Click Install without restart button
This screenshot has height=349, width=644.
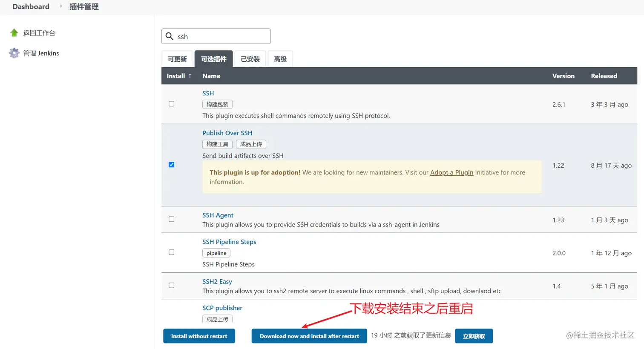click(x=199, y=336)
